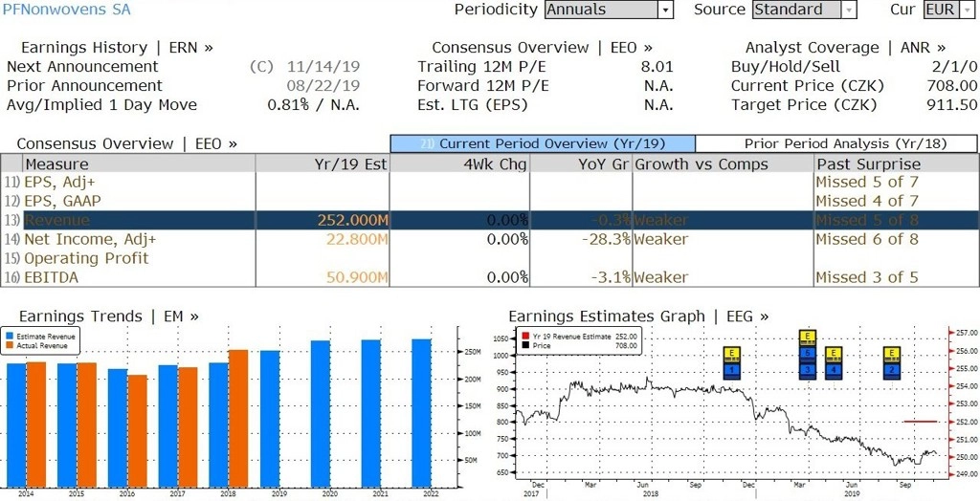
Task: Click the 50.900M EBITDA estimate
Action: (x=358, y=278)
